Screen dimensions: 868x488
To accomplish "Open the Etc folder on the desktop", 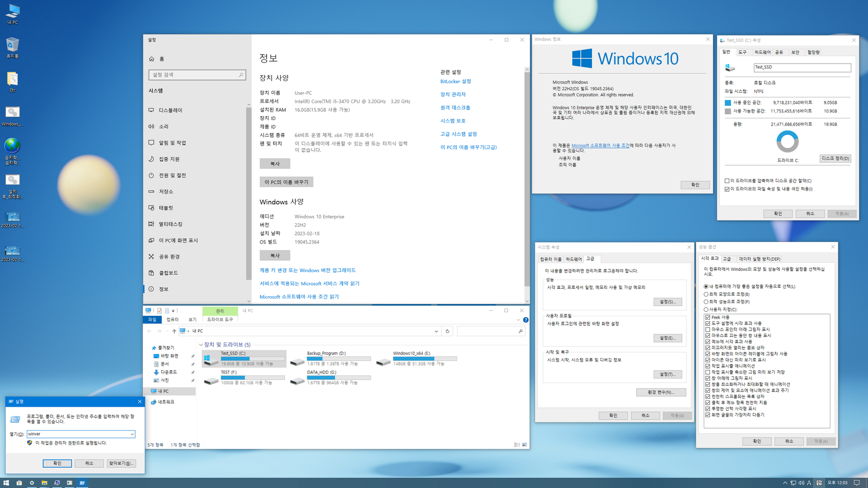I will coord(13,82).
